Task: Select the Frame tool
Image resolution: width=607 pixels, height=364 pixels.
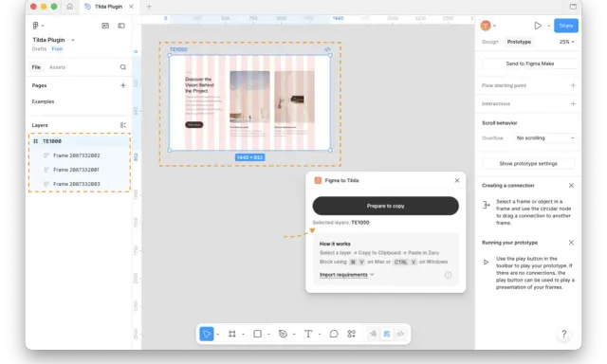Action: pyautogui.click(x=231, y=334)
